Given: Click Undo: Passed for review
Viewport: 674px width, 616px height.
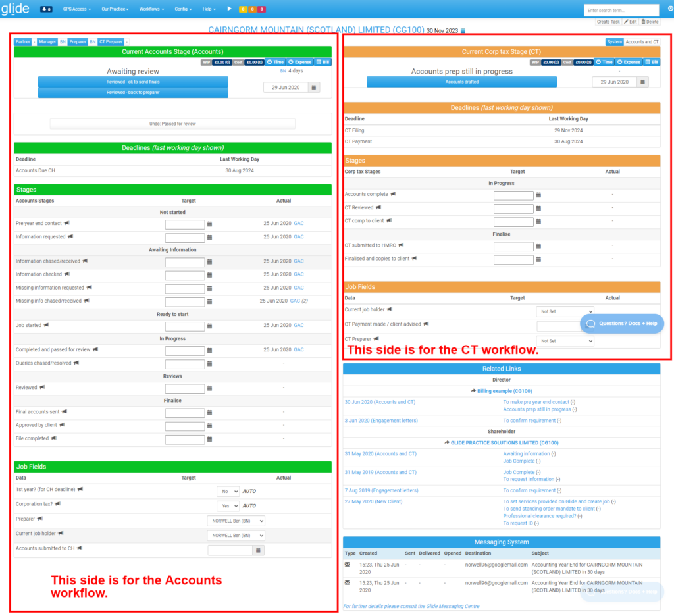Looking at the screenshot, I should pos(172,124).
